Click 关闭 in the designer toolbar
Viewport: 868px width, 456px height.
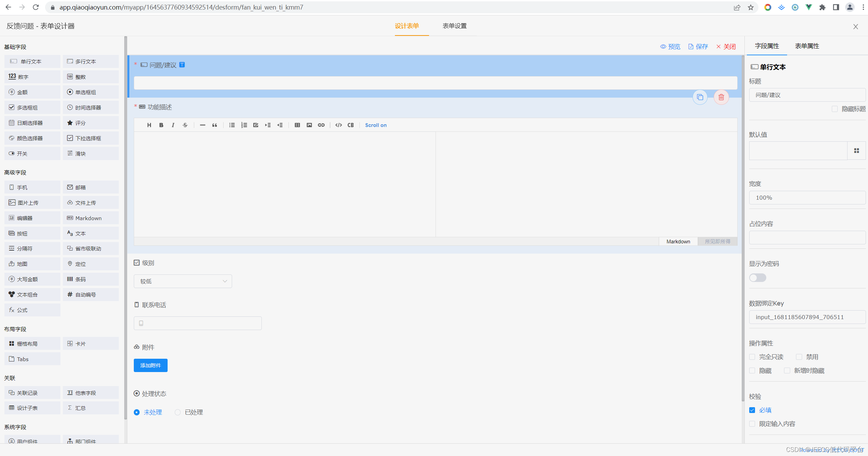pos(726,47)
